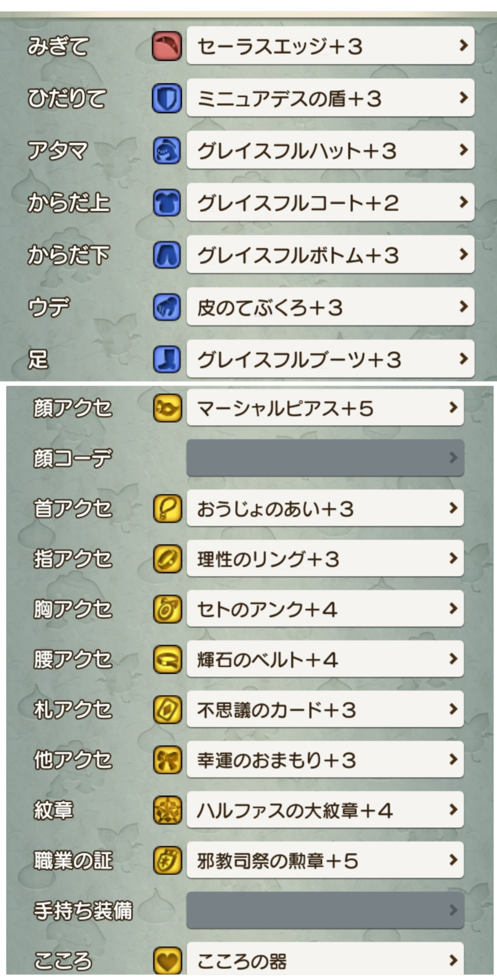Open the ミニュアデスの盾+3 equipment slot
497x980 pixels.
pos(330,98)
